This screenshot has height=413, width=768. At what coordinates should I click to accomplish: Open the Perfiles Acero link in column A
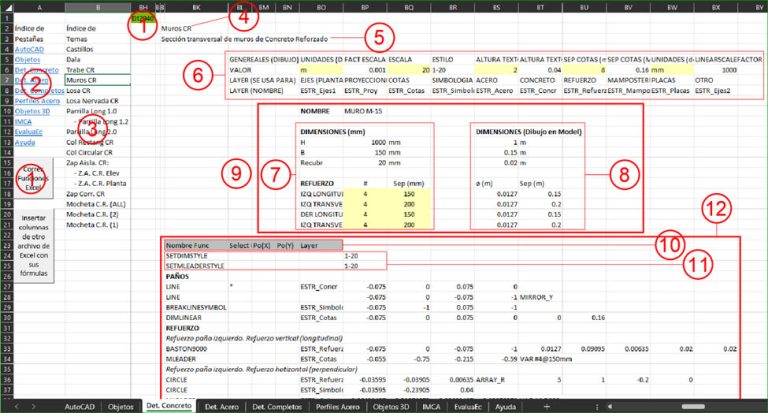pyautogui.click(x=37, y=101)
